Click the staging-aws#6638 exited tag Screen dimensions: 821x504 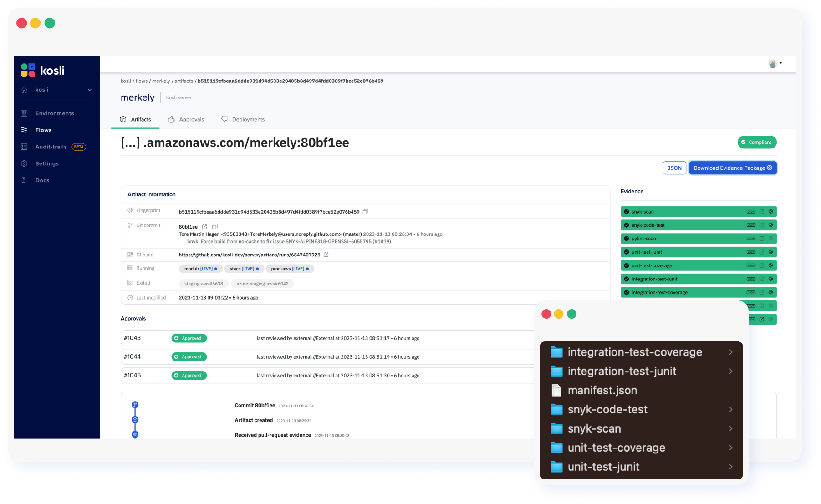(x=204, y=284)
